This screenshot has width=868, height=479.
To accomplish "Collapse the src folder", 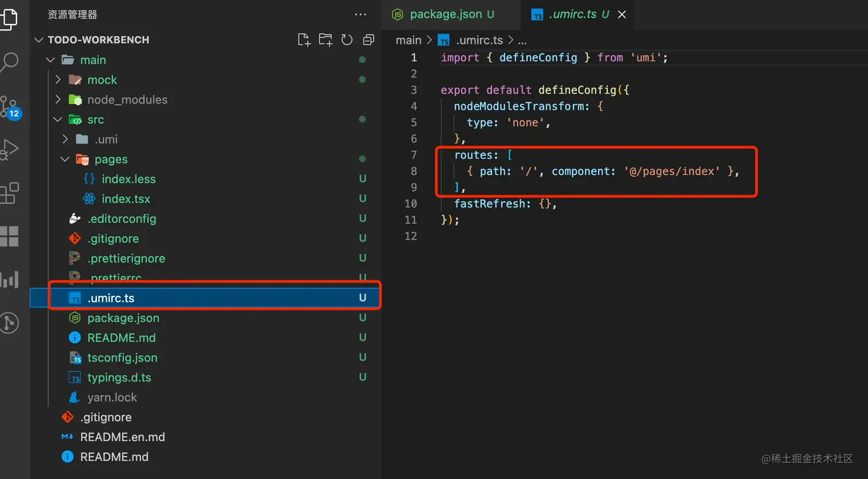I will click(58, 119).
